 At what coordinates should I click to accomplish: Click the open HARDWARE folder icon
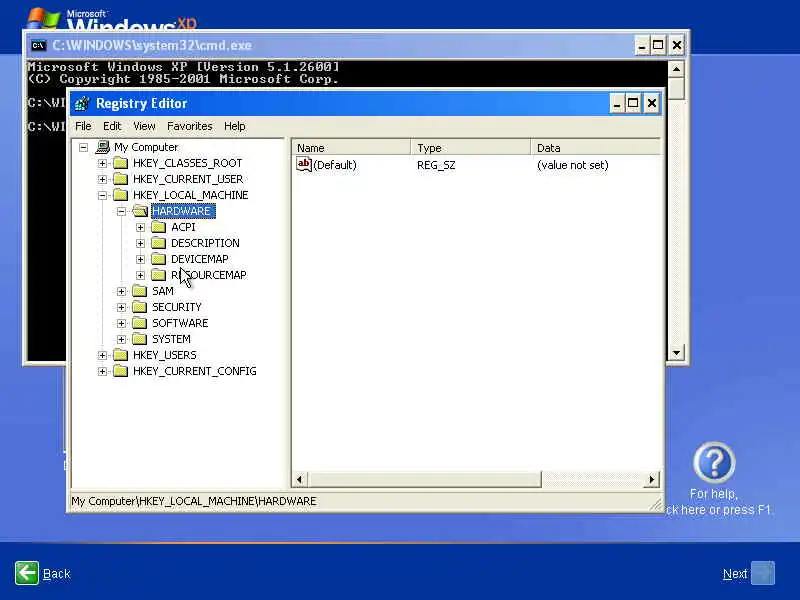140,211
